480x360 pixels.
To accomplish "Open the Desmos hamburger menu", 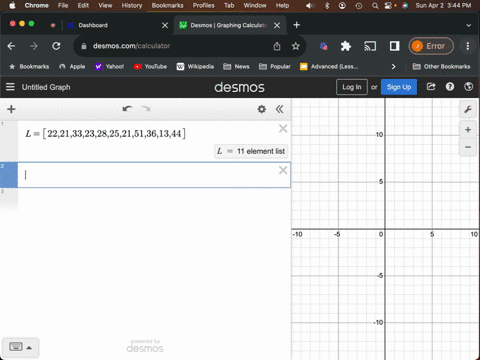I will click(10, 87).
